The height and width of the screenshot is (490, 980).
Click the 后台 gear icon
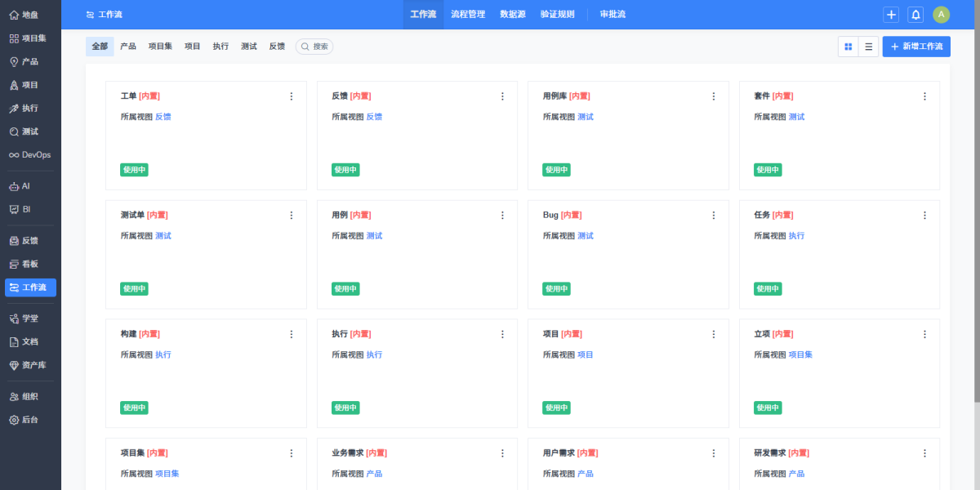point(14,420)
